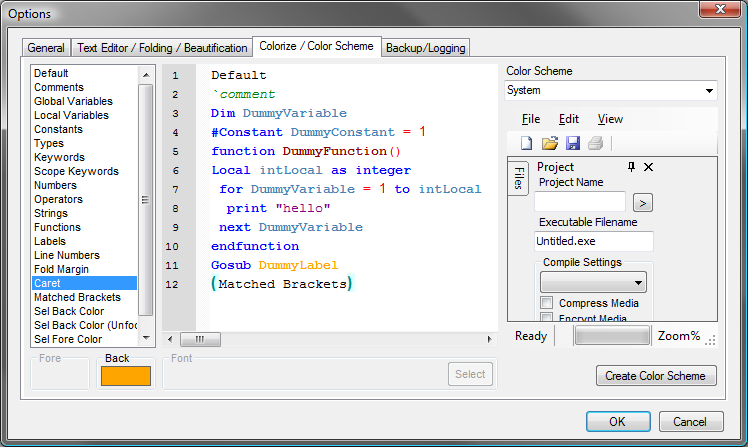Select Sel Fore Color in the list

68,339
